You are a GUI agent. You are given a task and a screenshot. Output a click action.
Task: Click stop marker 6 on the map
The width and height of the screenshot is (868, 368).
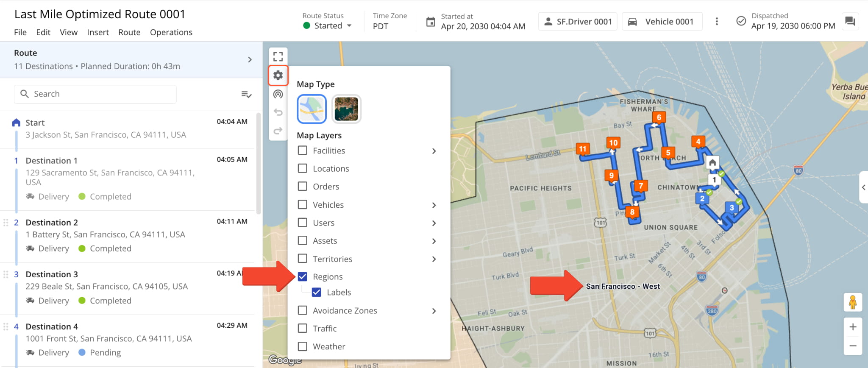[659, 117]
